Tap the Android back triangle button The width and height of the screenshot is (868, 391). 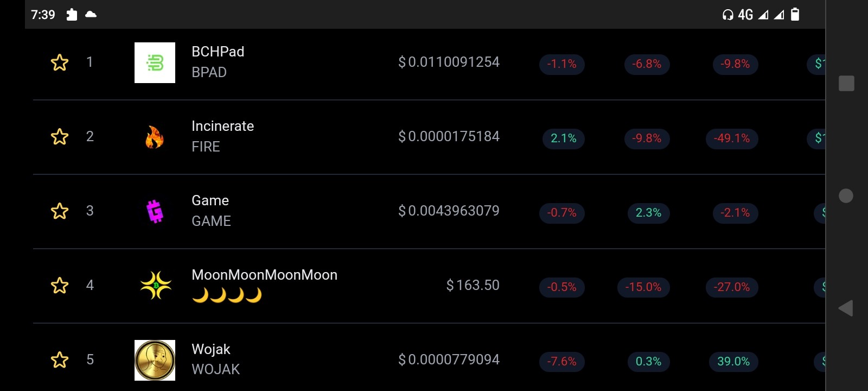coord(846,308)
